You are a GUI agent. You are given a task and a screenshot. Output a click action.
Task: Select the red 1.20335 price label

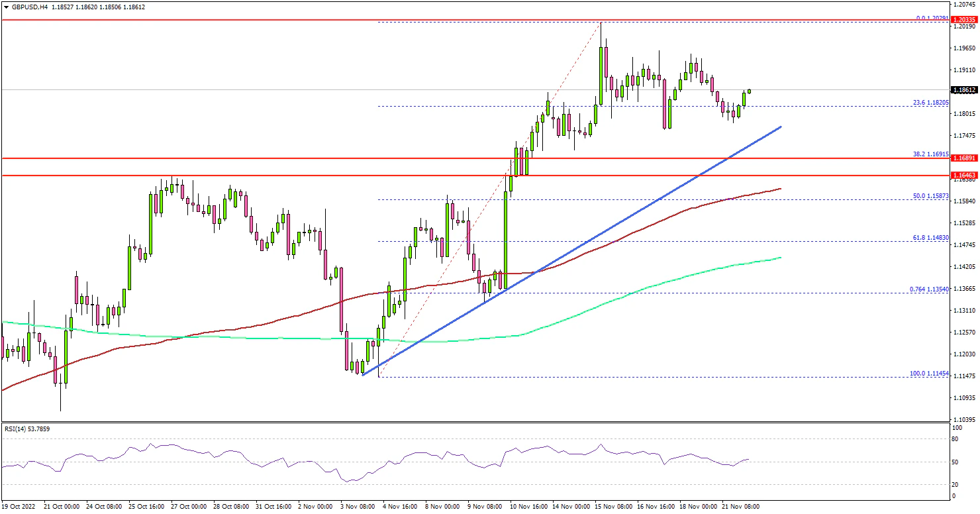tap(963, 21)
